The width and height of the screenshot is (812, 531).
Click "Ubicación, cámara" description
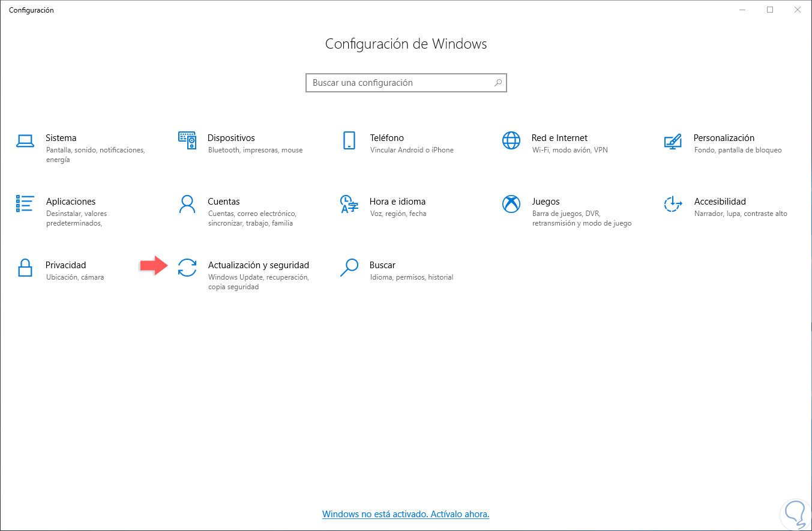[x=75, y=277]
